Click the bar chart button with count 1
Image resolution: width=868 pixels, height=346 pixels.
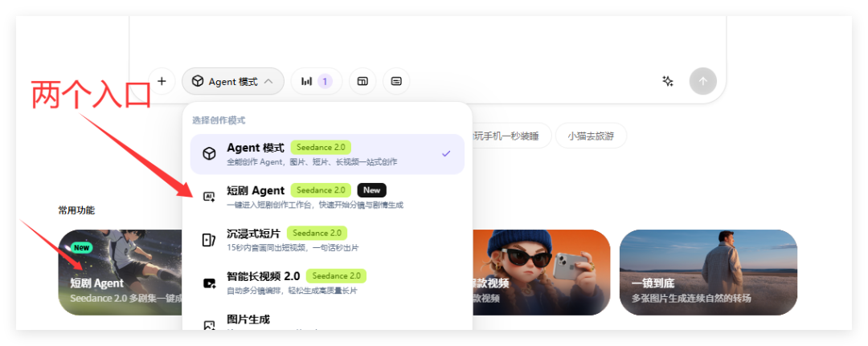(317, 81)
